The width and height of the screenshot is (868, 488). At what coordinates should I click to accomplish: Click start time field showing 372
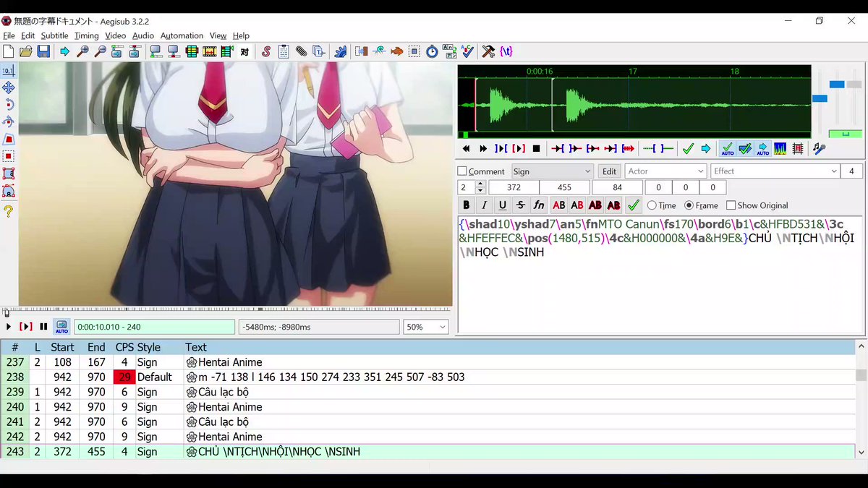pos(514,188)
